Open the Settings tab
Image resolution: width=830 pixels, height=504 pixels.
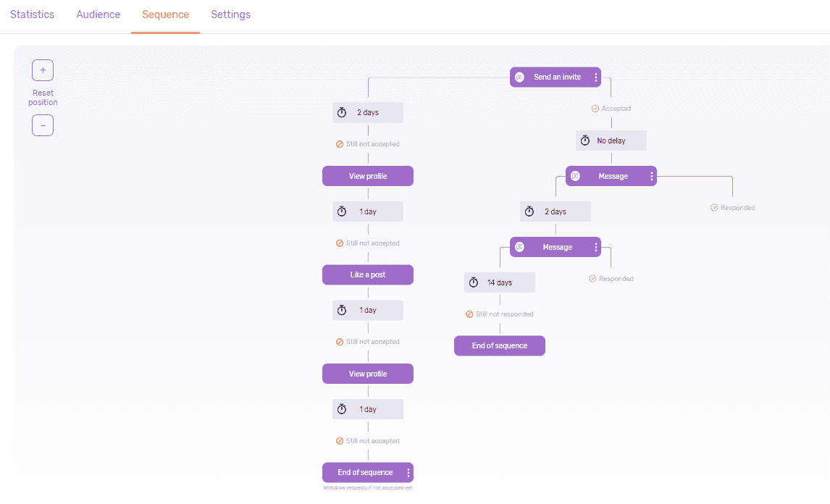click(231, 14)
